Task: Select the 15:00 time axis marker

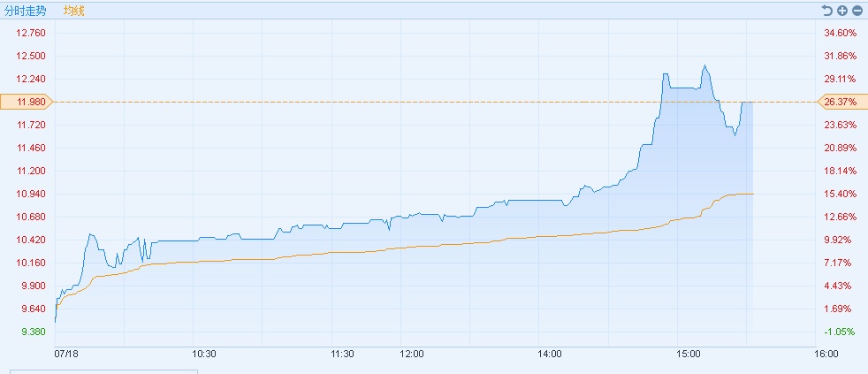Action: coord(689,354)
